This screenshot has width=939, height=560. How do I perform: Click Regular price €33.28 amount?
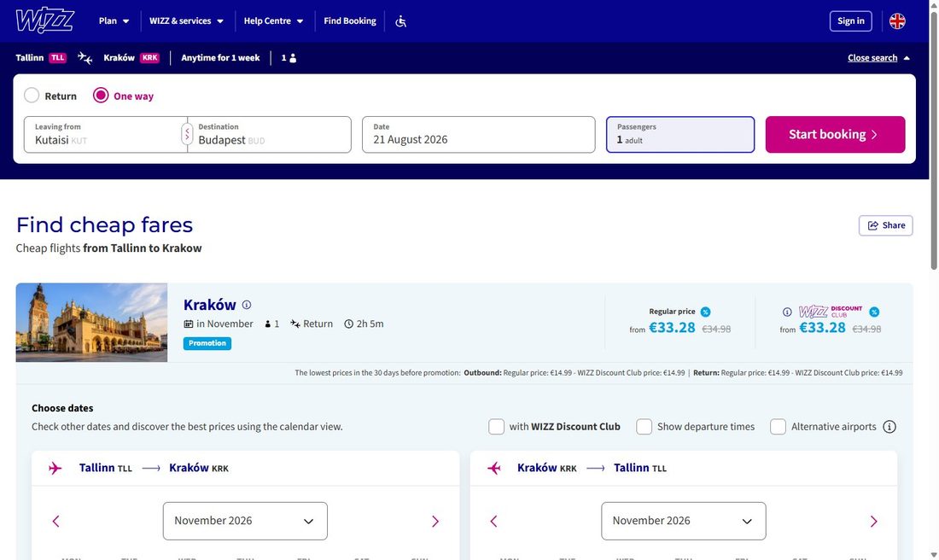(672, 328)
